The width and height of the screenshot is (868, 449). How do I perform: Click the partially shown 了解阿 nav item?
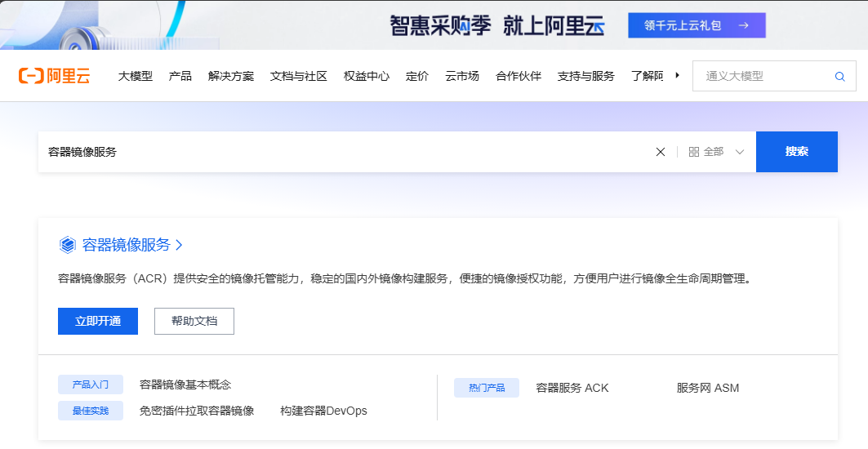648,77
